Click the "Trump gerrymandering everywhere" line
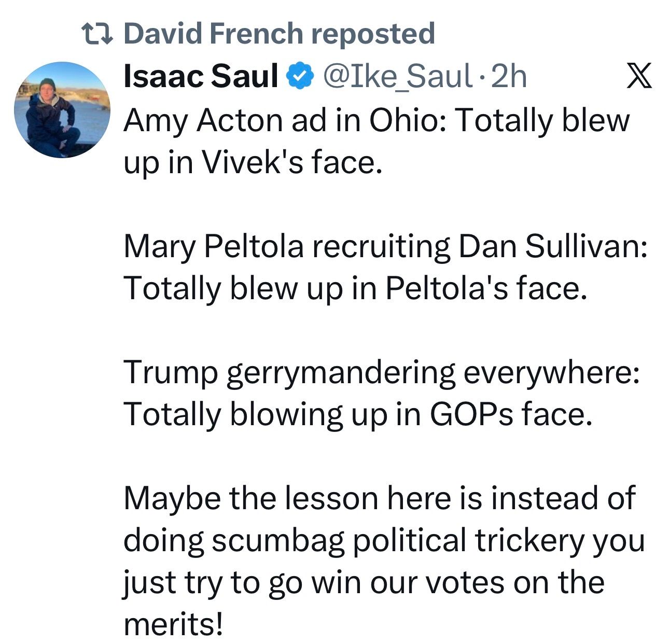This screenshot has width=669, height=644. click(x=382, y=373)
